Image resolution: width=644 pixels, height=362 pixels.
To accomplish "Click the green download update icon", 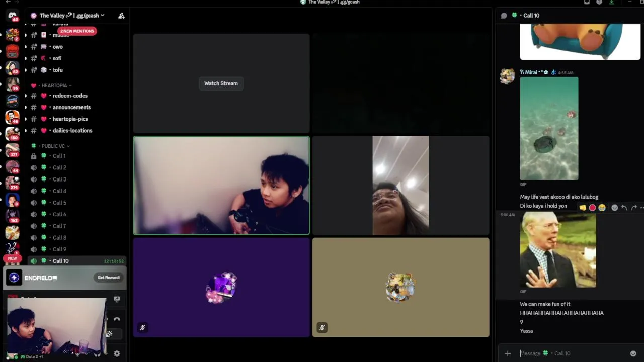I will pyautogui.click(x=611, y=2).
